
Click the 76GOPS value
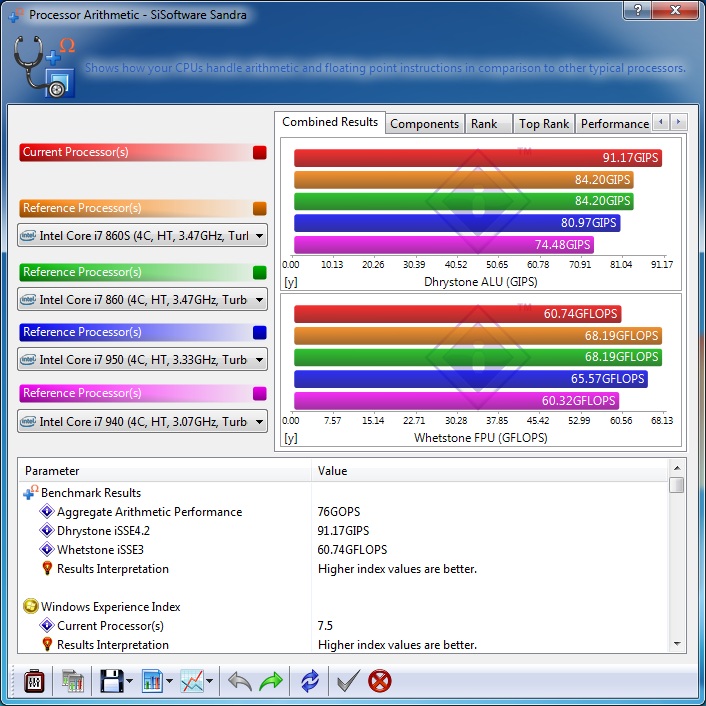(339, 512)
